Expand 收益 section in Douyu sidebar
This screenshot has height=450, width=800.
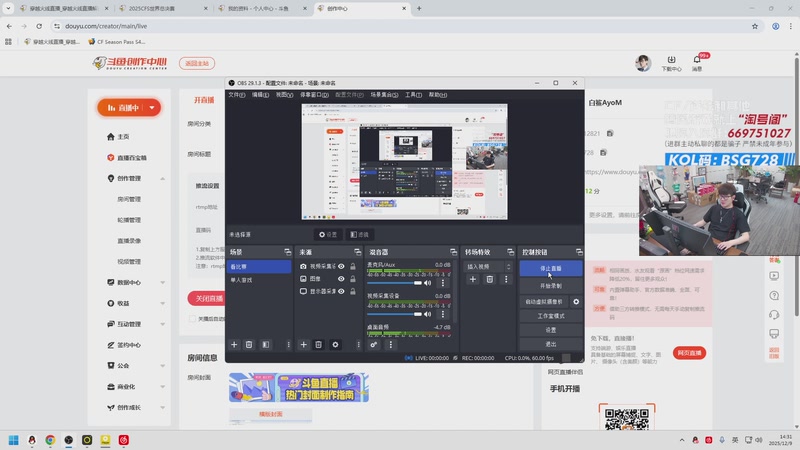click(x=163, y=303)
